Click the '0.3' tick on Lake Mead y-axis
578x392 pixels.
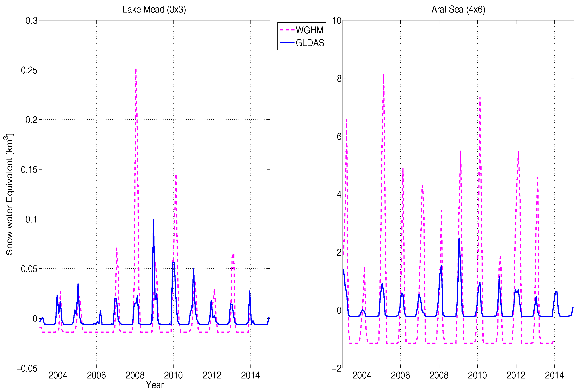coord(32,21)
